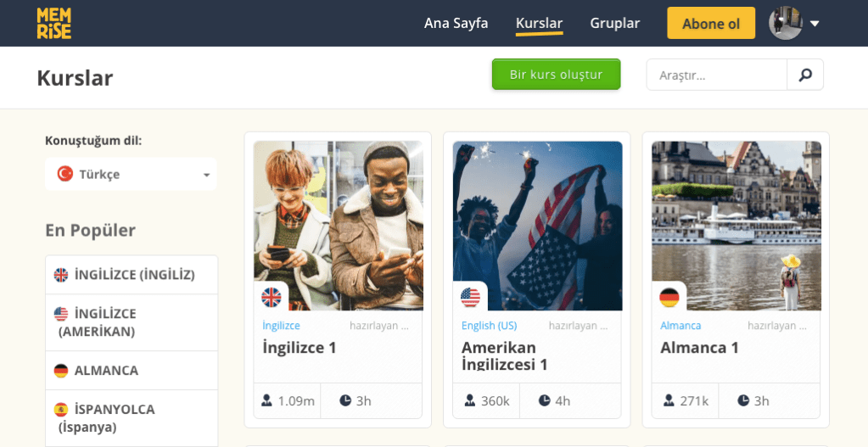Click the Araştır search field
The height and width of the screenshot is (447, 868).
[x=716, y=75]
